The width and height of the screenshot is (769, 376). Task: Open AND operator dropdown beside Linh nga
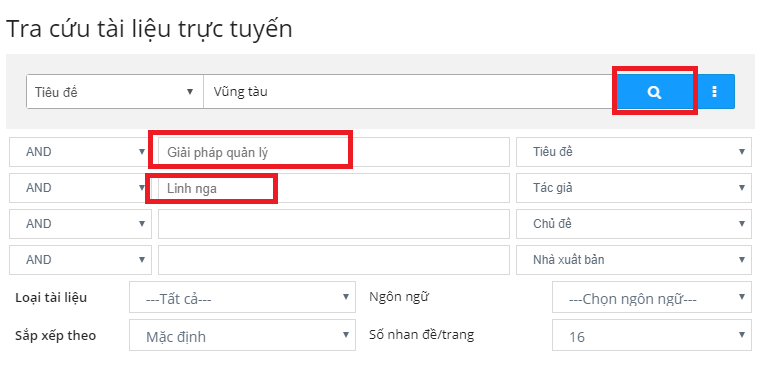click(80, 188)
